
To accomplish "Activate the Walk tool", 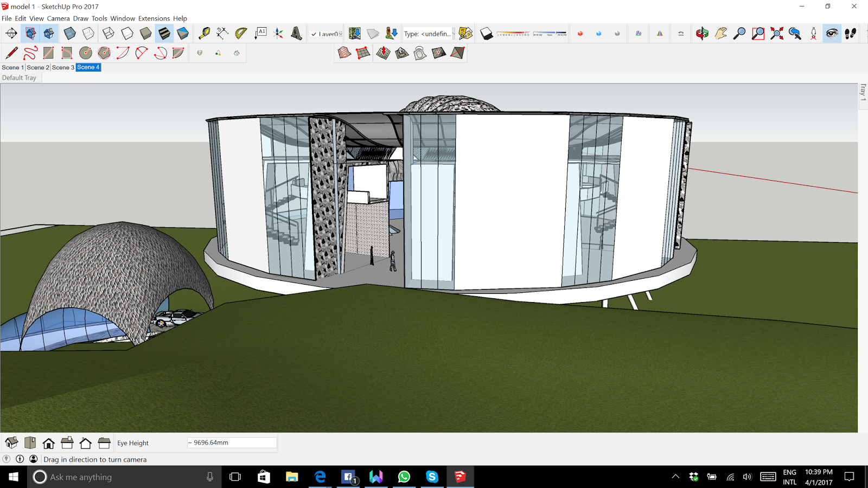I will point(851,33).
